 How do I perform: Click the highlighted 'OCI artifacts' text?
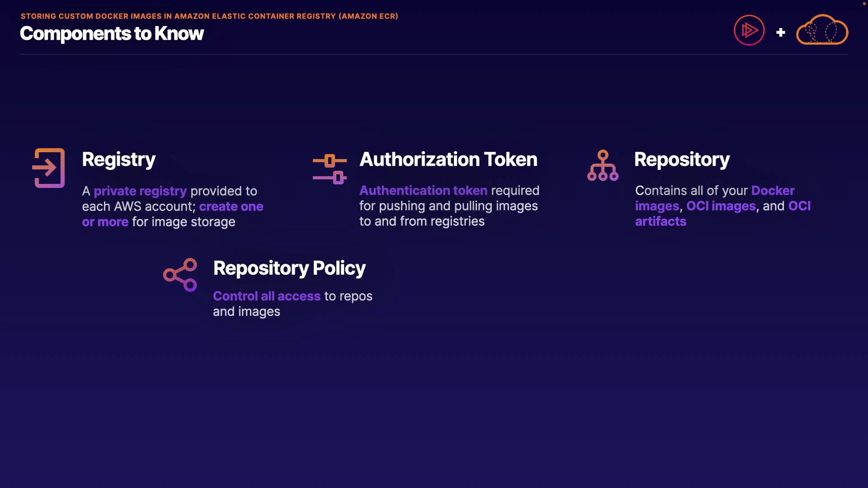pyautogui.click(x=660, y=221)
